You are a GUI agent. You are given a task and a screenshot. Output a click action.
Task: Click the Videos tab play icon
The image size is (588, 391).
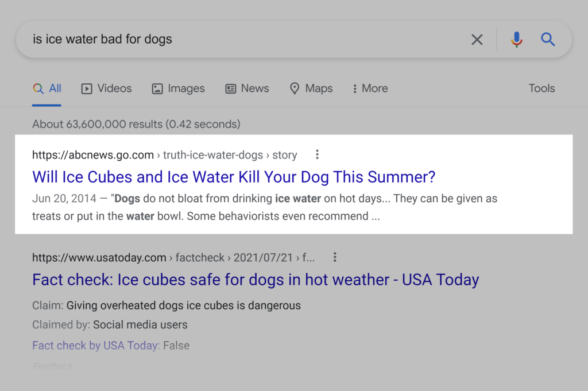tap(87, 88)
